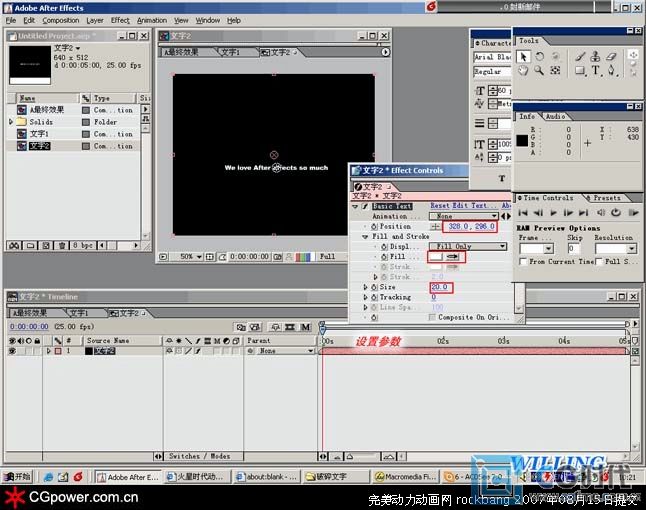
Task: Click the Edit Text link
Action: click(473, 206)
